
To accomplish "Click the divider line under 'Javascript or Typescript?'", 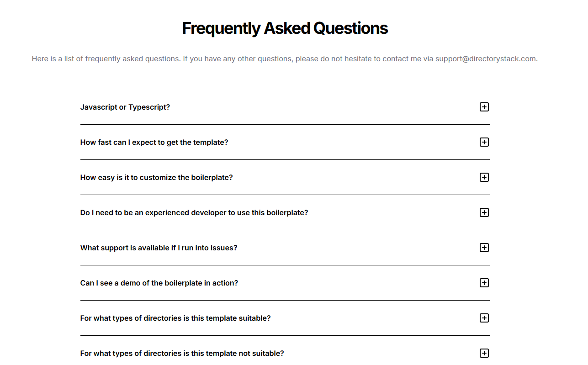I will pos(285,124).
